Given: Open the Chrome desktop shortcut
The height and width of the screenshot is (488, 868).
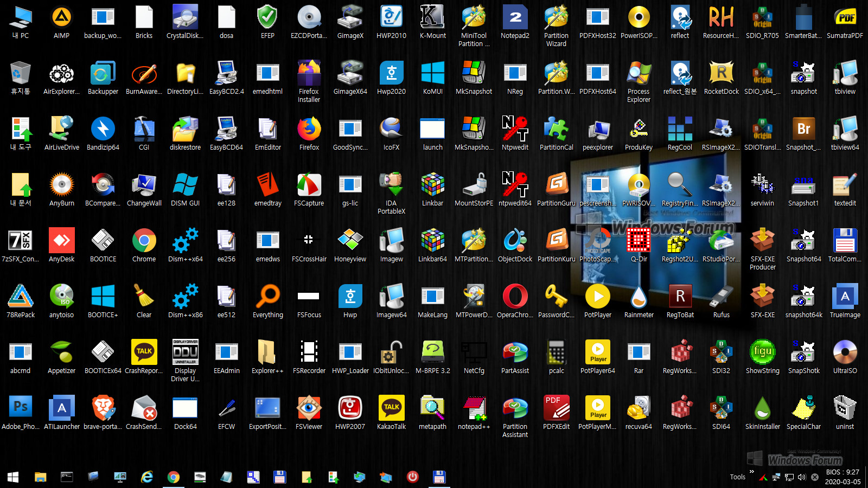Looking at the screenshot, I should pyautogui.click(x=144, y=246).
